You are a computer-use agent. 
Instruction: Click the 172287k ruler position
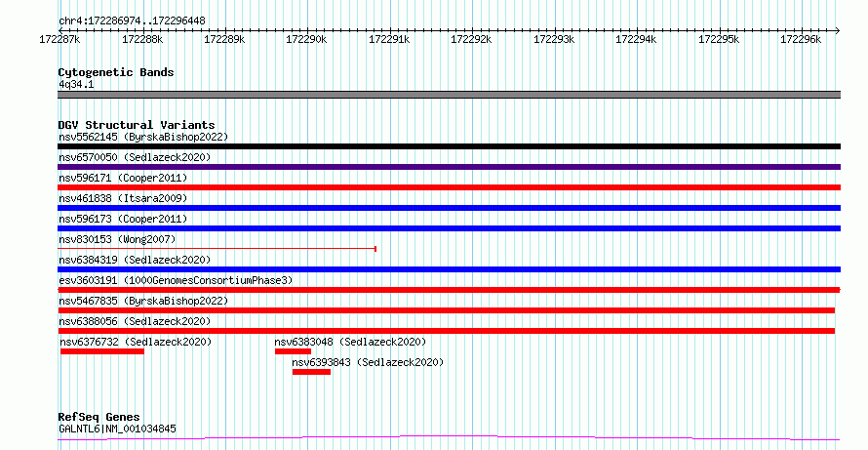coord(59,40)
